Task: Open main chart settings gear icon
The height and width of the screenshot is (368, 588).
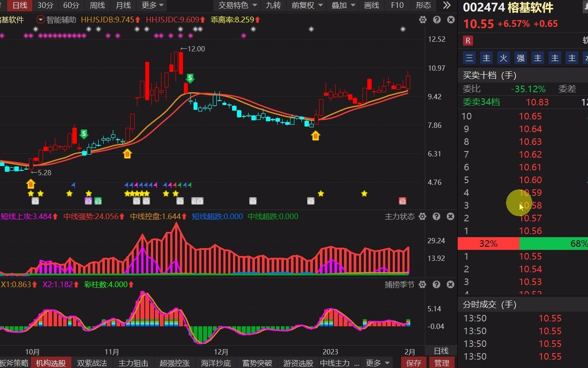Action: click(423, 20)
